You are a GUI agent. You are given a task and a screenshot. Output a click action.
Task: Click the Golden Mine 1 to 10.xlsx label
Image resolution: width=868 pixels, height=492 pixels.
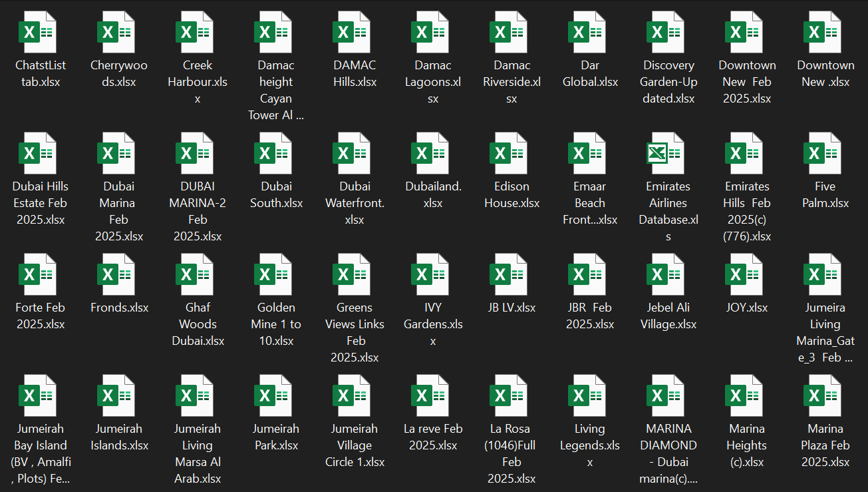[x=276, y=324]
